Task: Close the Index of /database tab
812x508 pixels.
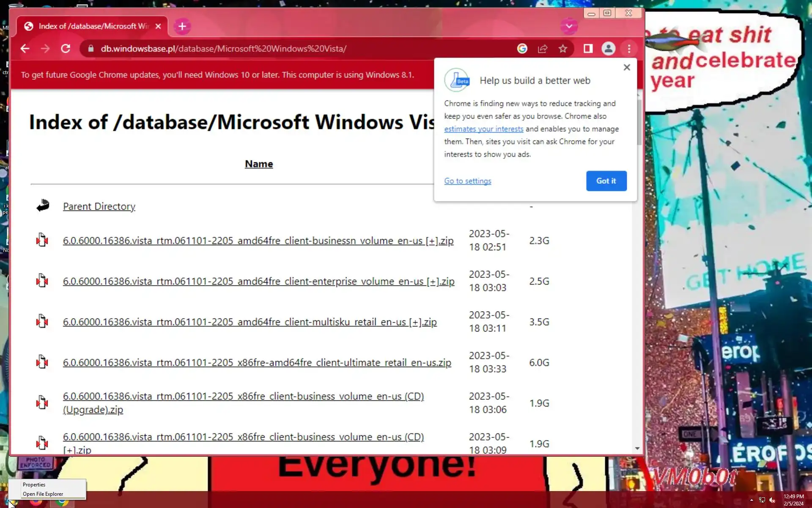Action: 158,26
